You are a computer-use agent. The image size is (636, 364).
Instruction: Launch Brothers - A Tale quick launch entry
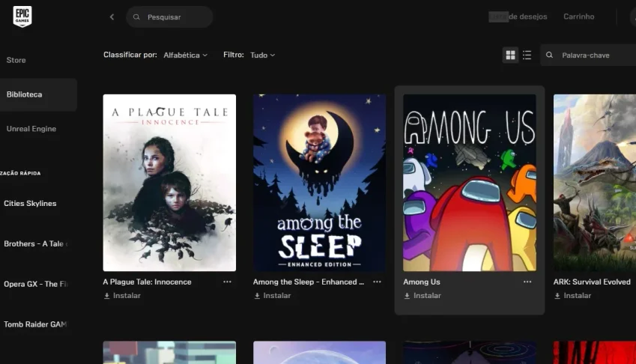(36, 243)
